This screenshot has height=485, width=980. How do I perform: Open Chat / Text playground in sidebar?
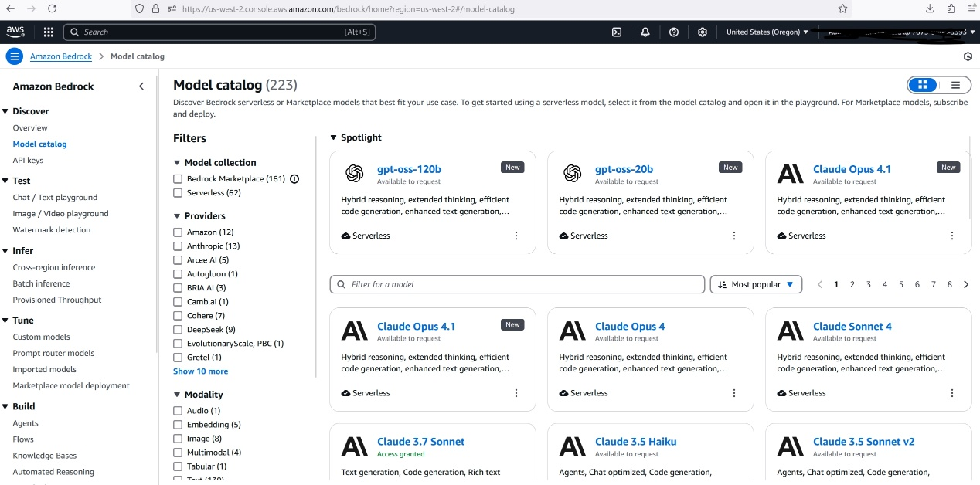tap(55, 198)
